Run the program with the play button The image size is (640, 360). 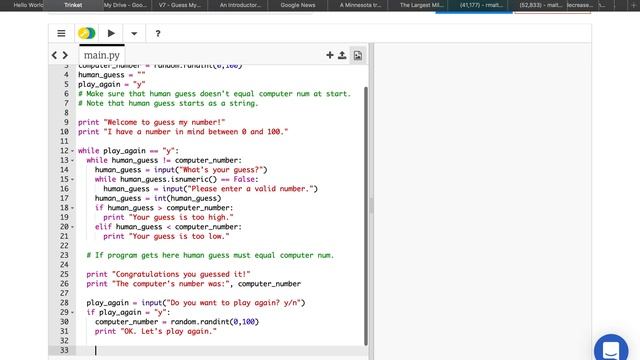111,33
